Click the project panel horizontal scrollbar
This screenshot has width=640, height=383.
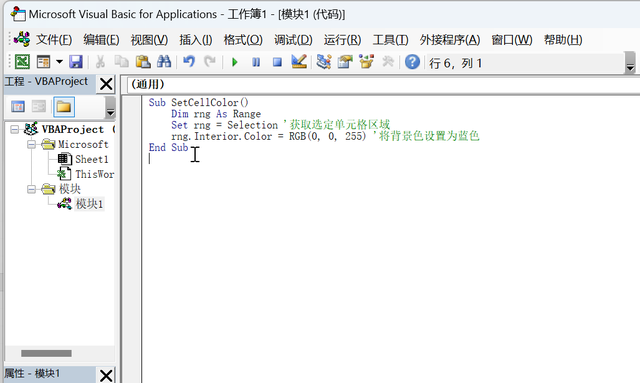point(46,353)
